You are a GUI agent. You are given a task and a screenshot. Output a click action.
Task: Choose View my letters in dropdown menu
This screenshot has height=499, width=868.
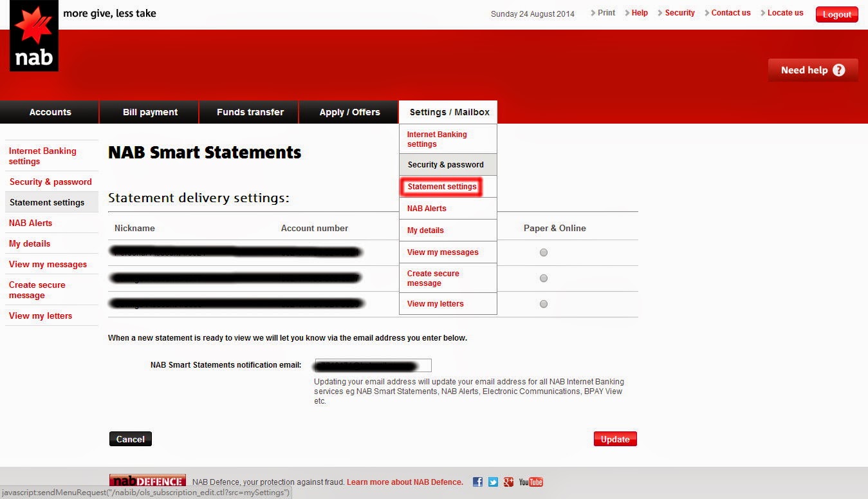point(448,304)
